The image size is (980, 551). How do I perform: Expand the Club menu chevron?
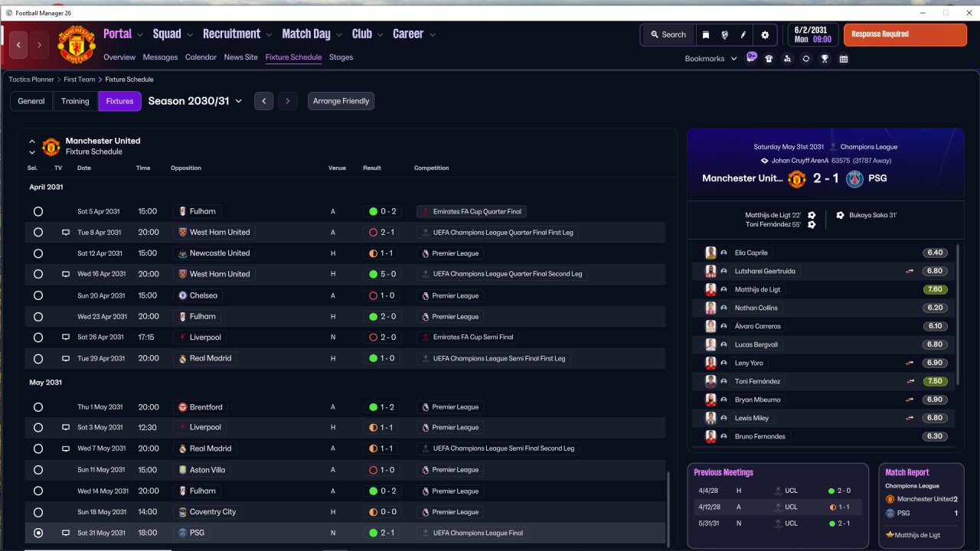(380, 34)
